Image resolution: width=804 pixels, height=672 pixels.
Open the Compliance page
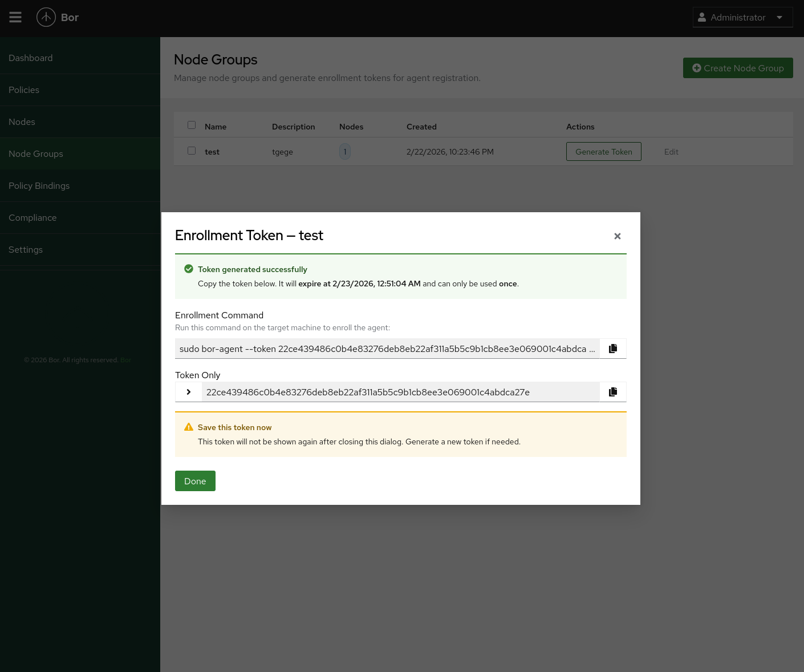(x=33, y=217)
